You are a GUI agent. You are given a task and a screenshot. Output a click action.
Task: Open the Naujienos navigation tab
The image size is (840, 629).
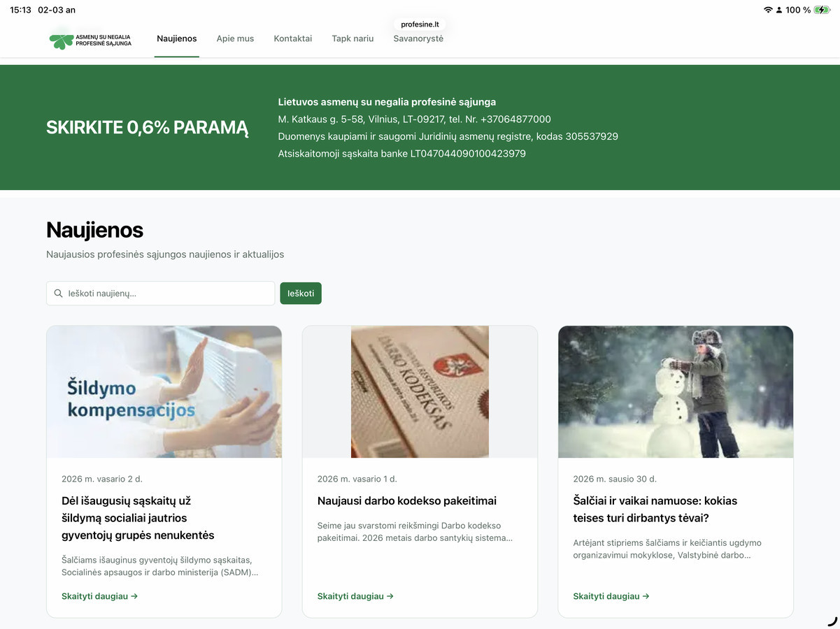click(177, 38)
